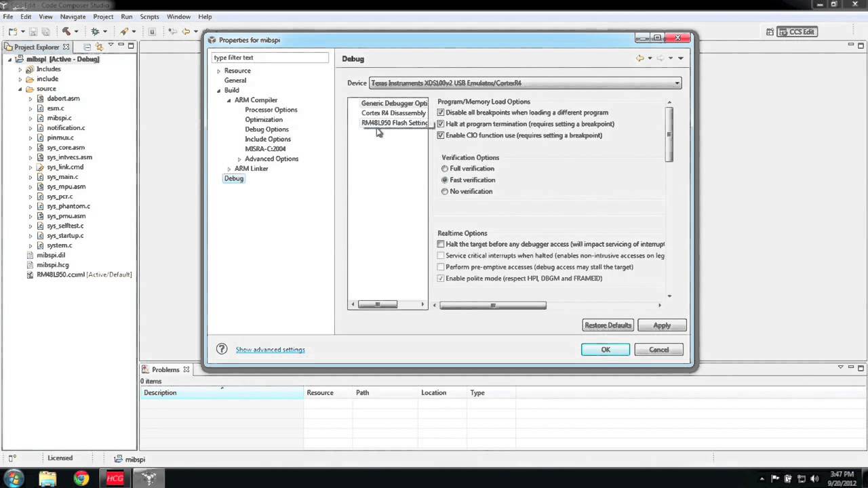Image resolution: width=868 pixels, height=488 pixels.
Task: Click the type filter text field
Action: coord(270,58)
